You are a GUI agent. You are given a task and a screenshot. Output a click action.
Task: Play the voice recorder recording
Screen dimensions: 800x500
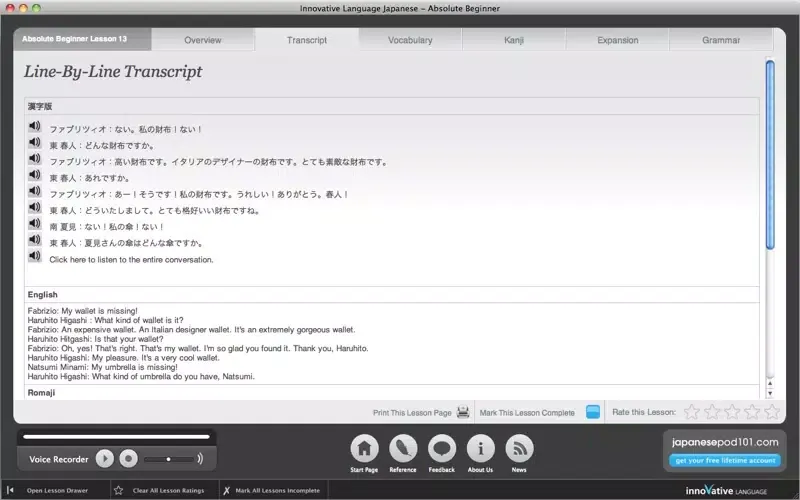pyautogui.click(x=105, y=459)
